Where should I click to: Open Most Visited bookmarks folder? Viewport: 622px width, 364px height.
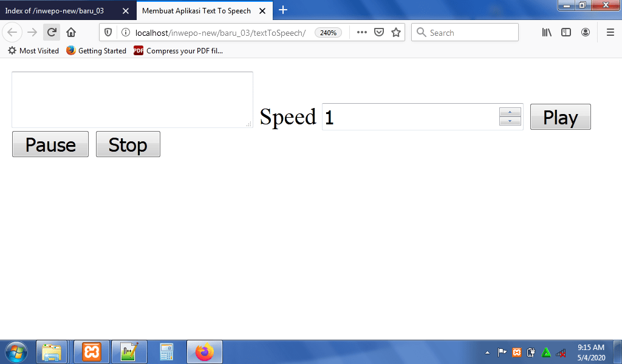point(33,51)
